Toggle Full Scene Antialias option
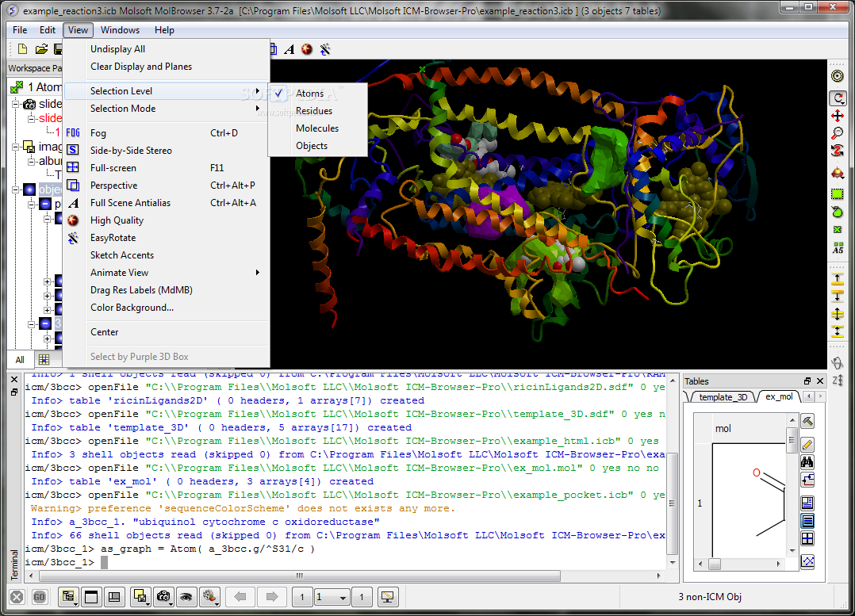Screen dimensions: 855x616 [167, 203]
